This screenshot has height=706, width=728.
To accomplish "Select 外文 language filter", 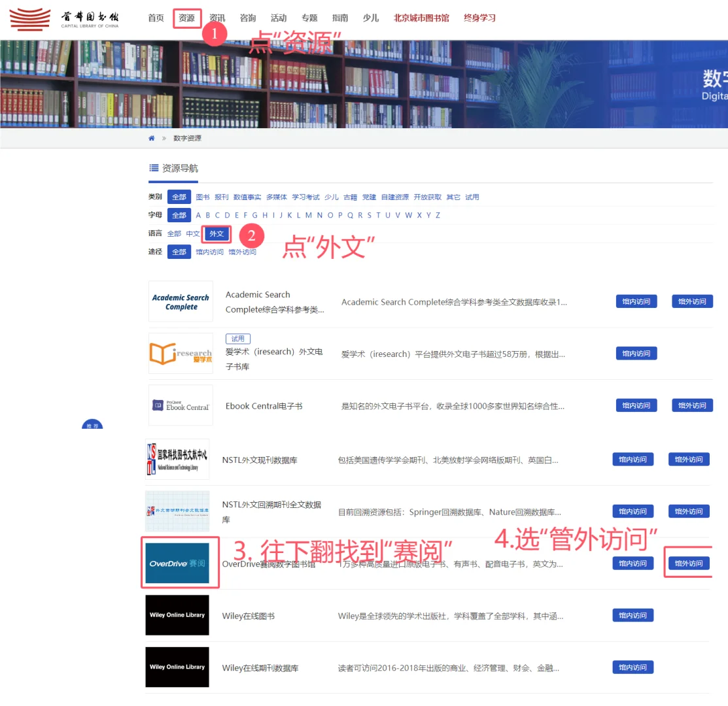I will (217, 234).
